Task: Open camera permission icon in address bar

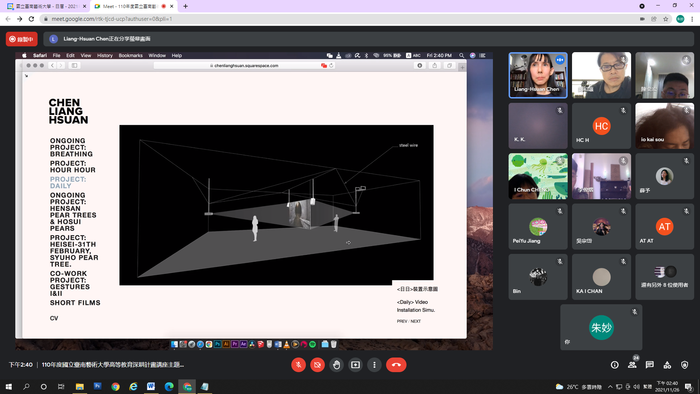Action: coord(642,19)
